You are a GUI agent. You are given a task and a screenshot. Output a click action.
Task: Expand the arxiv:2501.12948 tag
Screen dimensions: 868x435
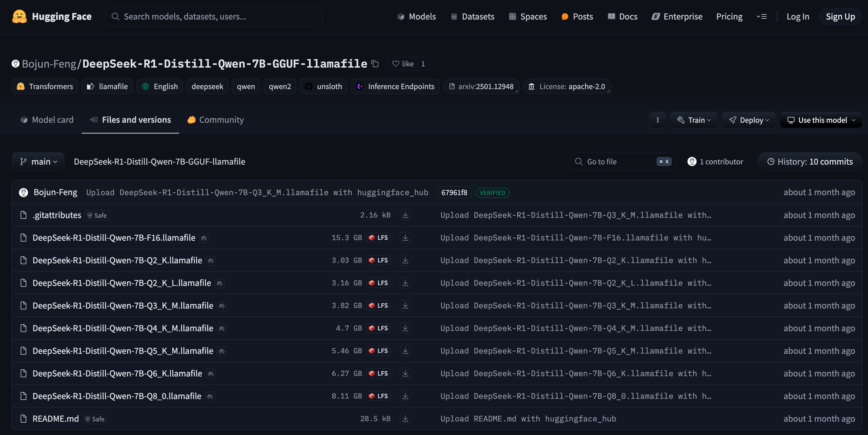[x=481, y=86]
